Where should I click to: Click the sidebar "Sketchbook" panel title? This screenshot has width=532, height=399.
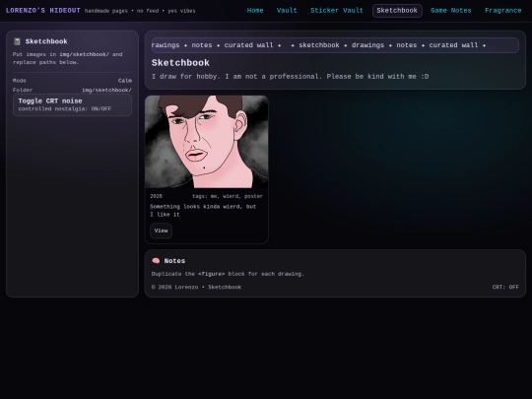[46, 41]
